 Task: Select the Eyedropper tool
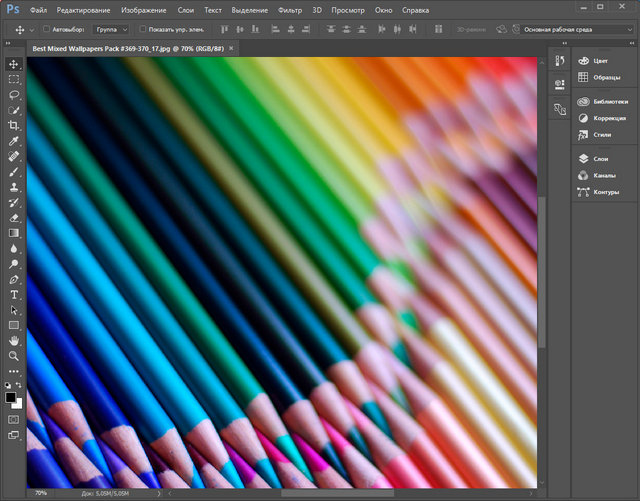14,141
